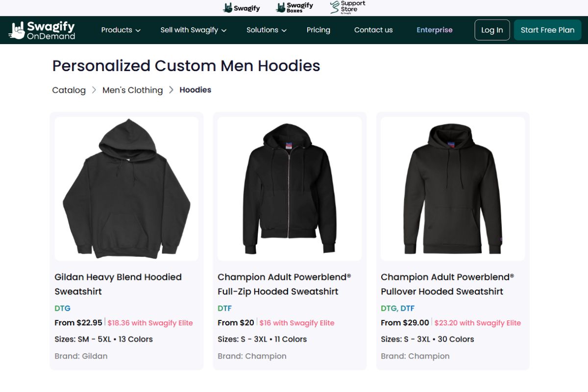Screen dimensions: 588x392
Task: Click Champion Powerblend Pullover Hooded Sweatshirt title
Action: point(447,284)
